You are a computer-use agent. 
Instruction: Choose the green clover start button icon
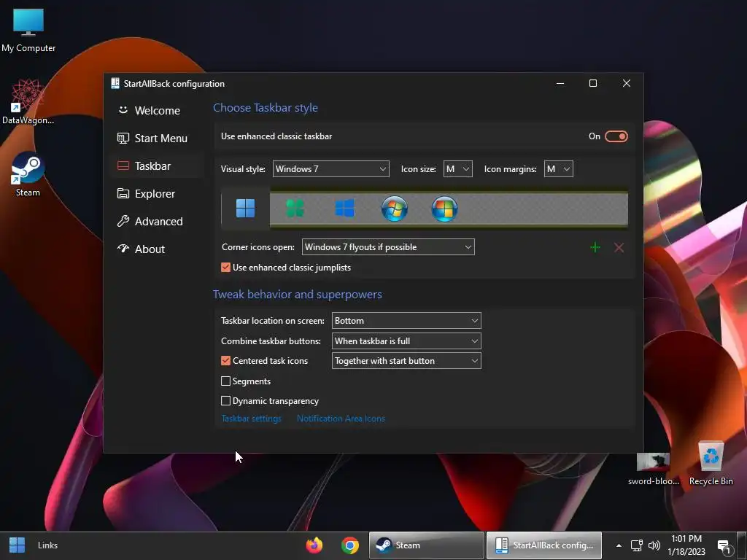[x=295, y=208]
